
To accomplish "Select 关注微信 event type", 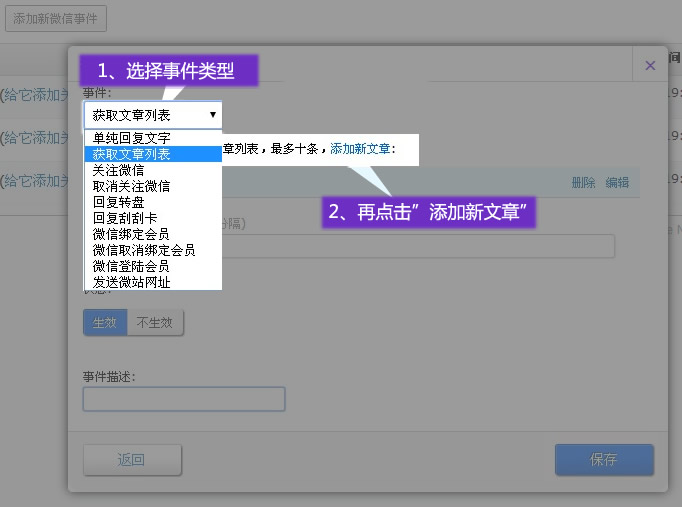I will point(119,170).
